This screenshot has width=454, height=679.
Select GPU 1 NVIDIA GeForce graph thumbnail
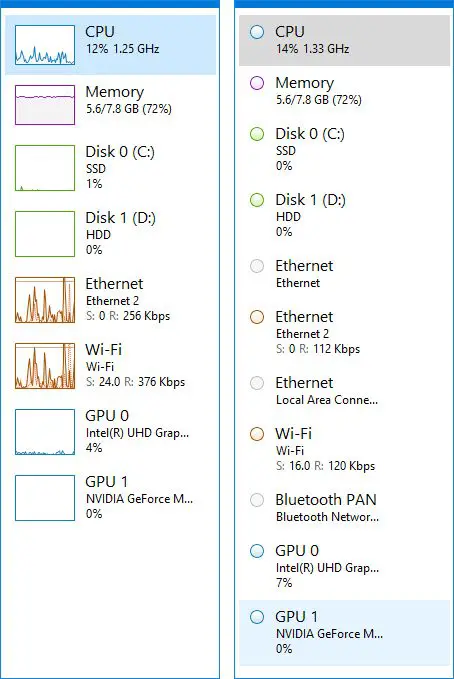(45, 498)
